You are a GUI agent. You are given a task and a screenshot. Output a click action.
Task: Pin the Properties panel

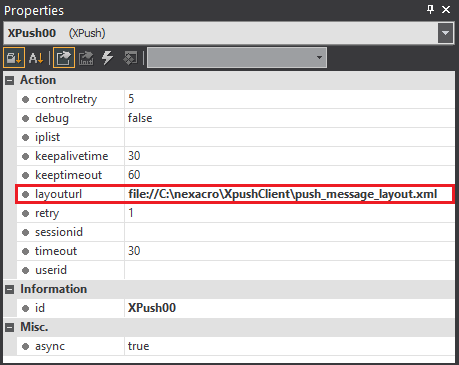pyautogui.click(x=430, y=9)
